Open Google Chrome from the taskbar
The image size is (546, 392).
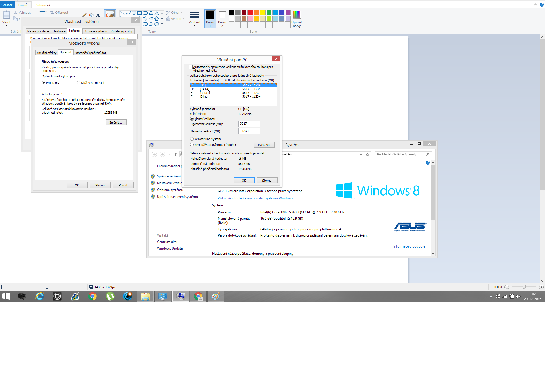[x=92, y=296]
